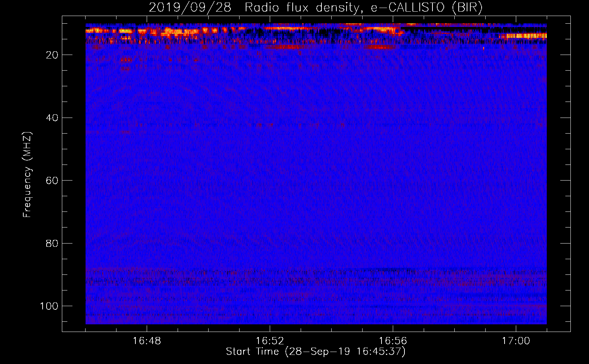The image size is (589, 364).
Task: Click the '60' frequency tick label
Action: click(x=52, y=181)
